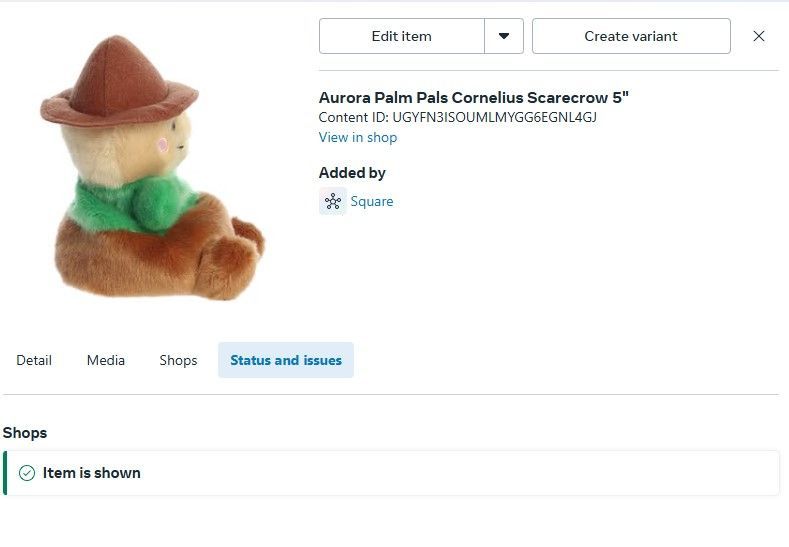This screenshot has width=789, height=547.
Task: Close the item details panel
Action: 759,36
